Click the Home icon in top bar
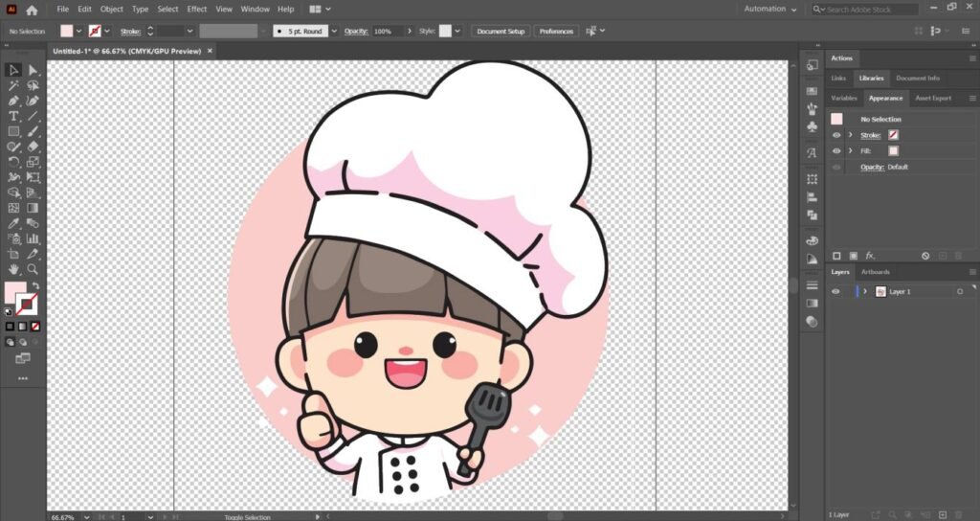 pos(32,10)
